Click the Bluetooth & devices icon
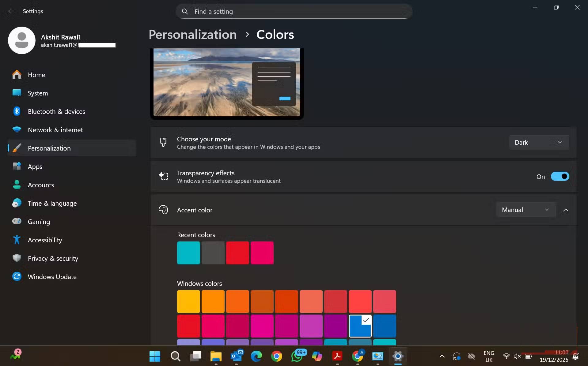The height and width of the screenshot is (366, 588). click(17, 111)
